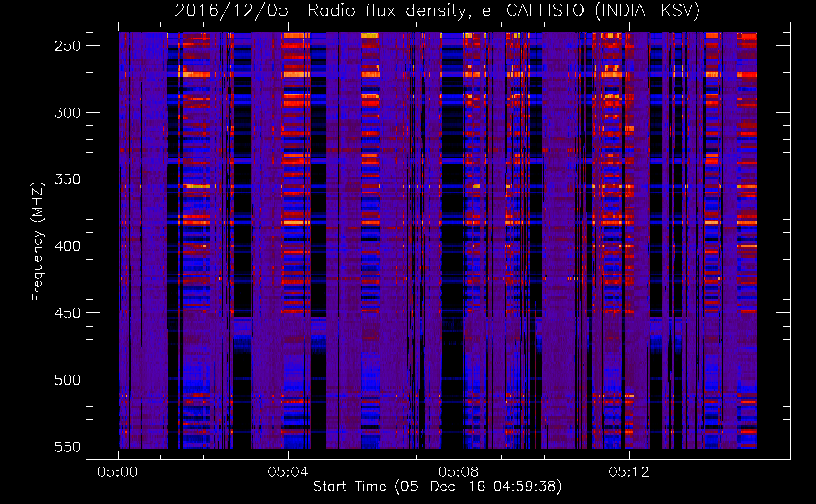Select the frequency label 250
816x504 pixels.
(68, 46)
